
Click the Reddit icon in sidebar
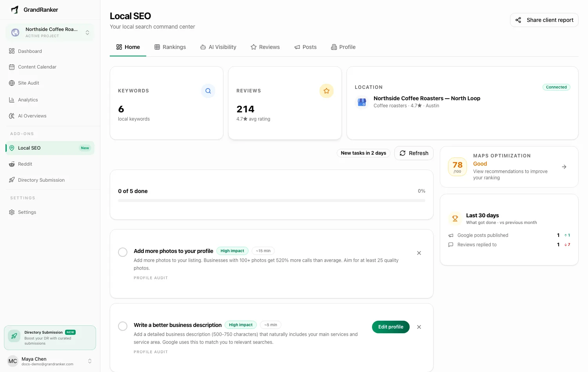coord(12,164)
